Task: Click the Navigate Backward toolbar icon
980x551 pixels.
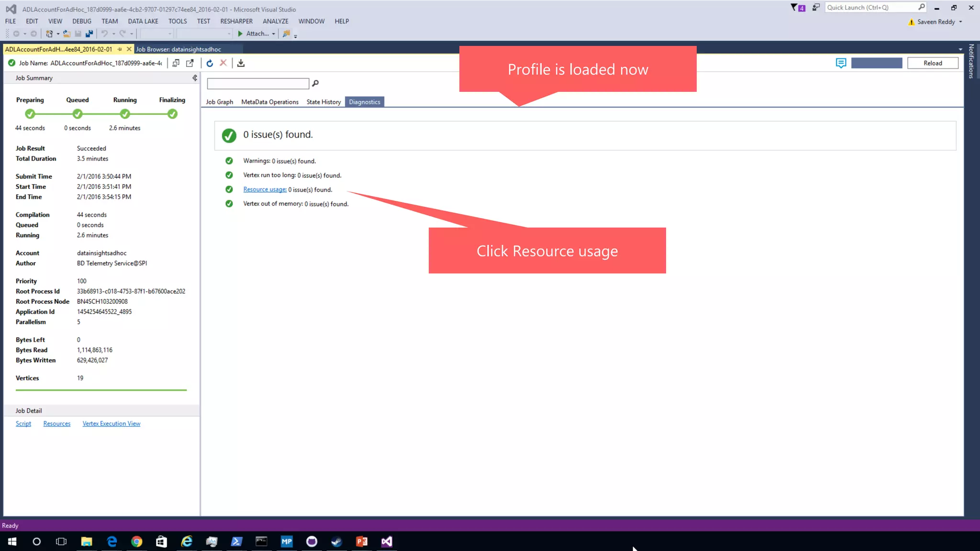Action: click(16, 33)
